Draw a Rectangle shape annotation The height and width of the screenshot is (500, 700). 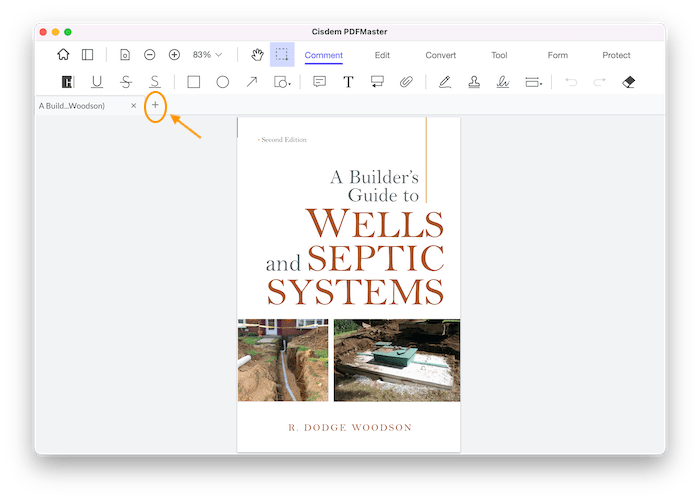194,82
